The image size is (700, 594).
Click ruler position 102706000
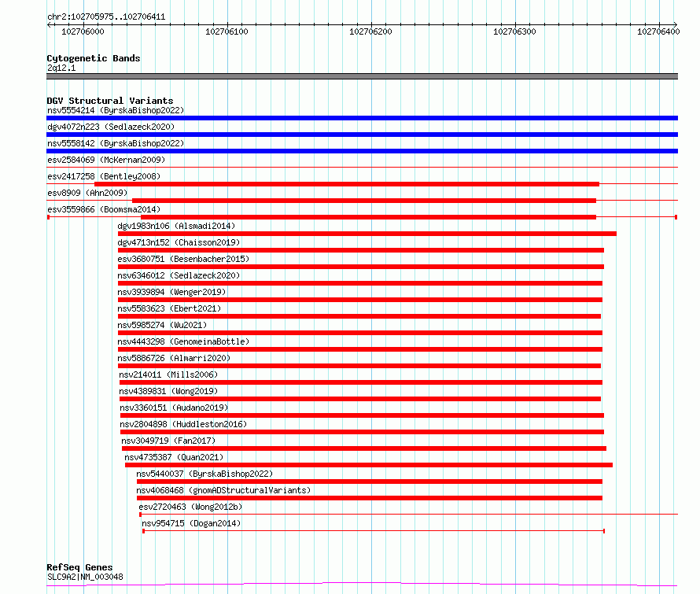(x=83, y=31)
